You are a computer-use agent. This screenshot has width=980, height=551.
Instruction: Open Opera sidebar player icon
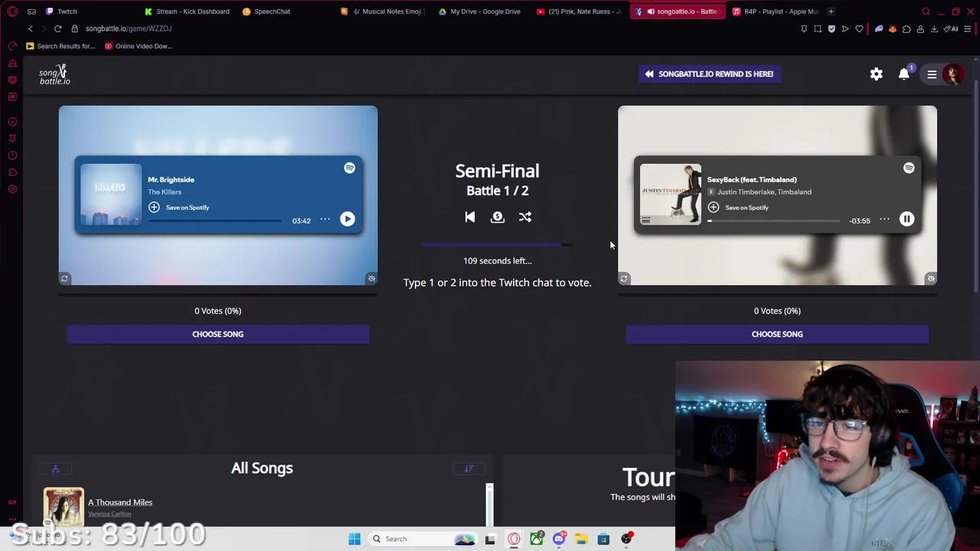[x=12, y=122]
